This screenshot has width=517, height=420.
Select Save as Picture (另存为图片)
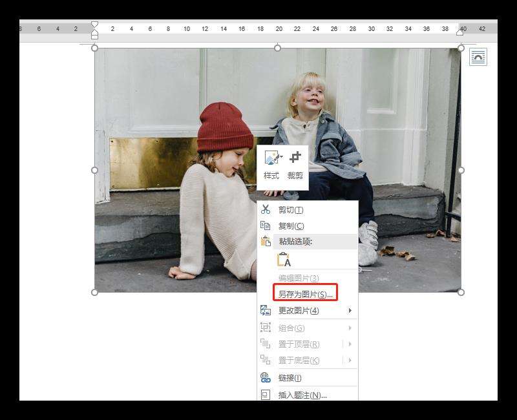[305, 293]
